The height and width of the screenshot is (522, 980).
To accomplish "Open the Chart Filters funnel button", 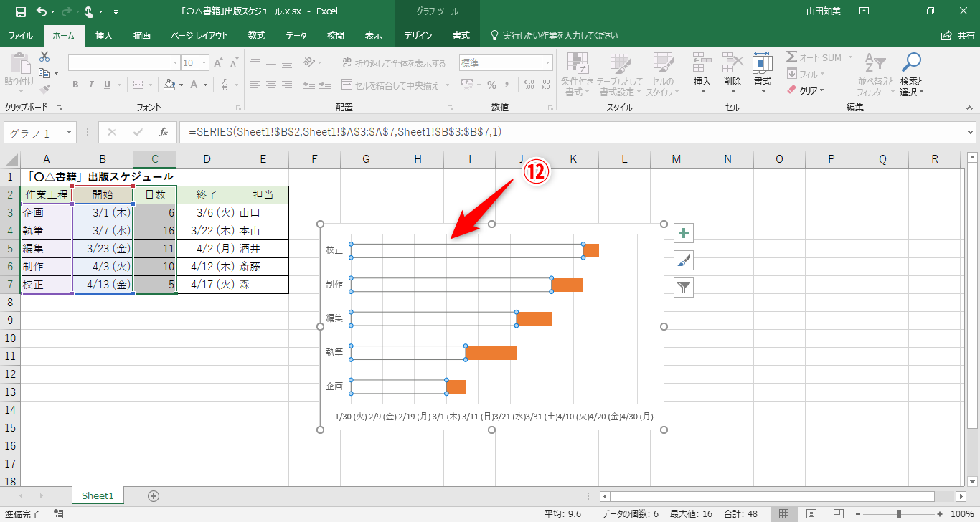I will coord(684,288).
